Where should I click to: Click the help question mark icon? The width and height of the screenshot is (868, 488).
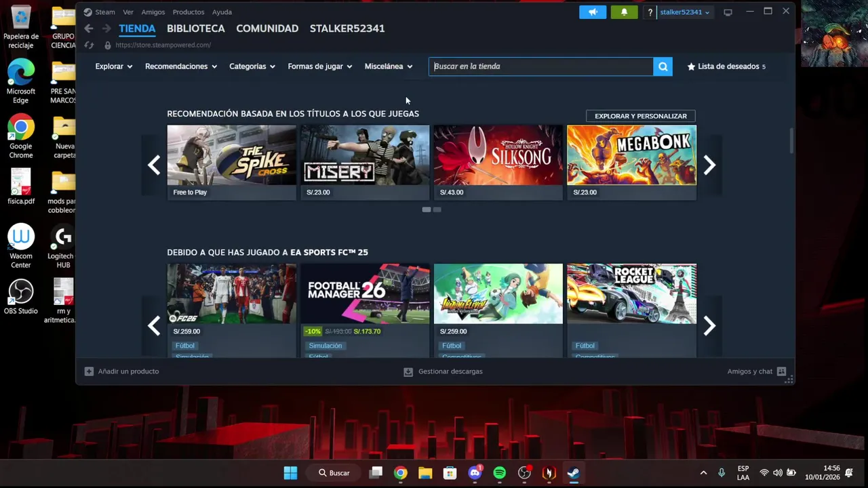(x=650, y=12)
